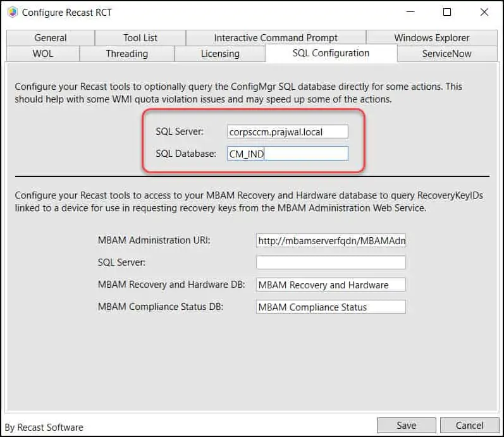The image size is (504, 437).
Task: Maximize the Configure Recast RCT window
Action: (447, 12)
